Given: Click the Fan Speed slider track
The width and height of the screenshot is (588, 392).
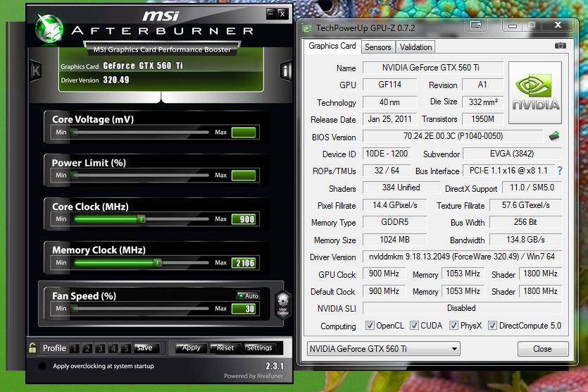Looking at the screenshot, I should click(x=142, y=308).
